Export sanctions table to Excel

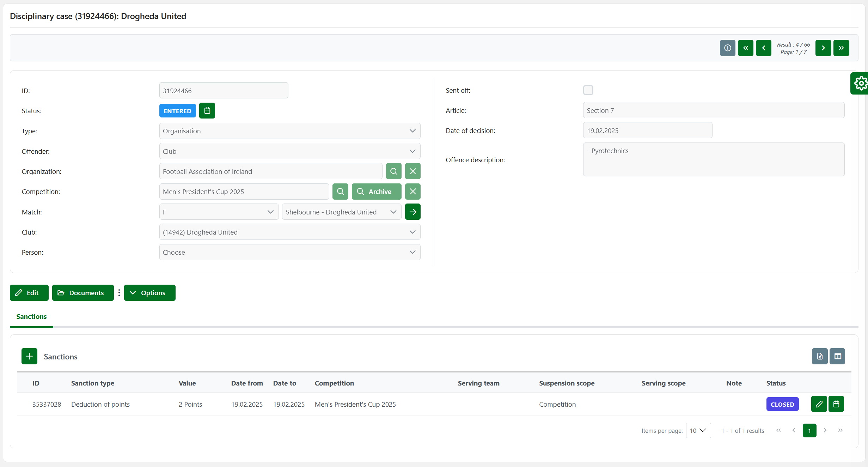(819, 356)
